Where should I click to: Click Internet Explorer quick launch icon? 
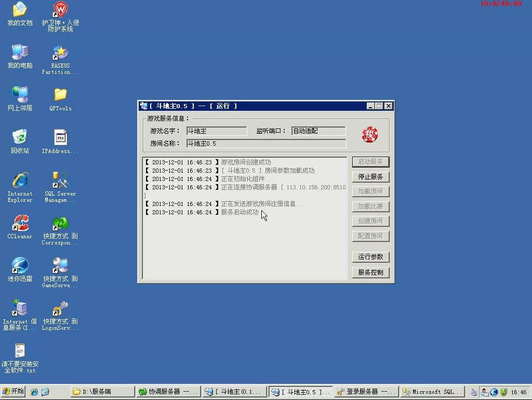click(34, 392)
